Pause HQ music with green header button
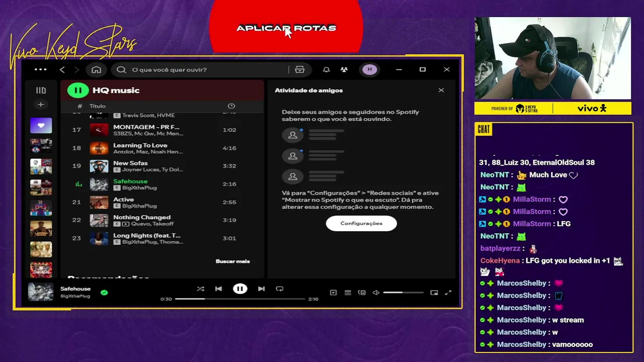 point(78,90)
